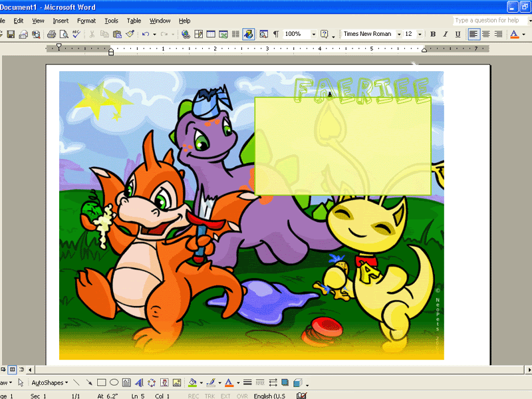Select Objects with the pointer tool
Screen dimensions: 532x399
[x=21, y=383]
